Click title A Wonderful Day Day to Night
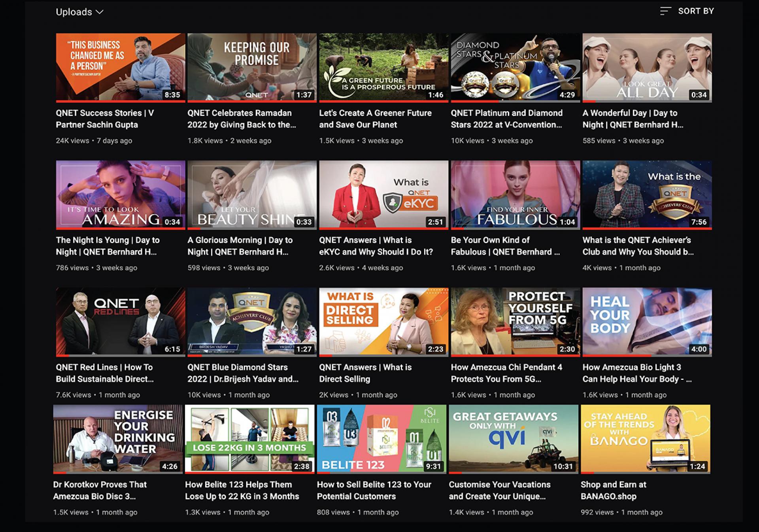759x532 pixels. pyautogui.click(x=633, y=119)
